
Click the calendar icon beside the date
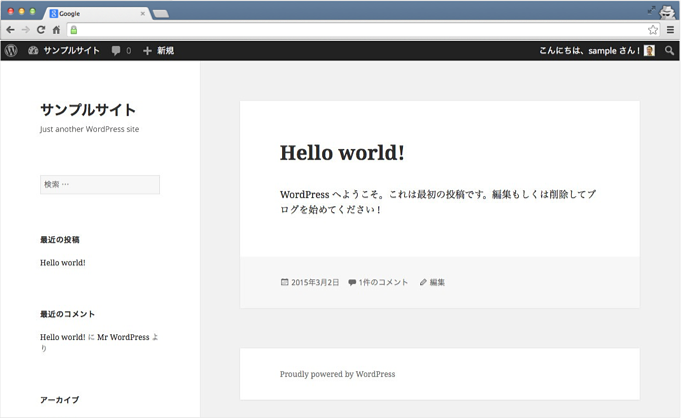point(284,282)
